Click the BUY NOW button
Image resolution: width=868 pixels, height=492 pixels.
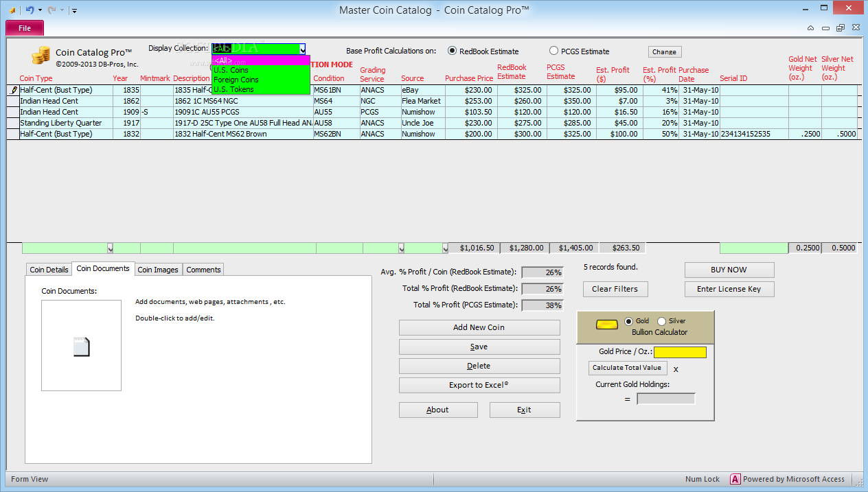coord(729,270)
